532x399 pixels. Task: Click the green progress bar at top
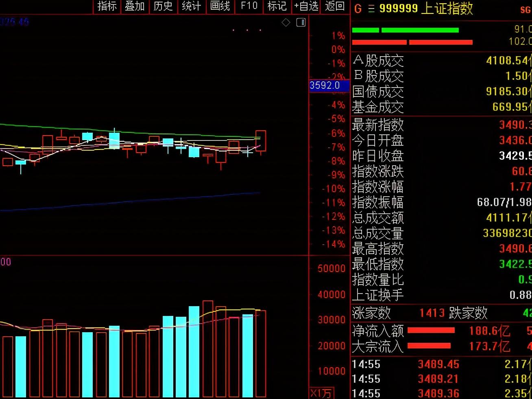(x=405, y=30)
